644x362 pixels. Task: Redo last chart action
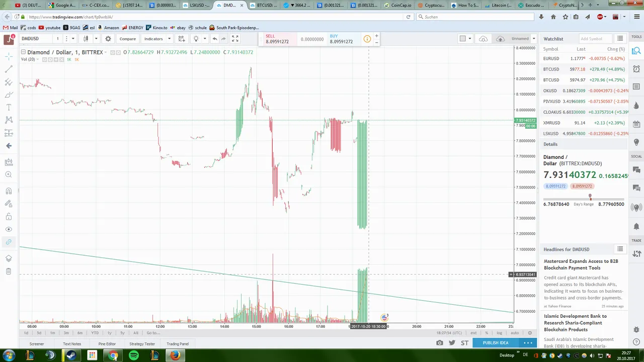(223, 39)
